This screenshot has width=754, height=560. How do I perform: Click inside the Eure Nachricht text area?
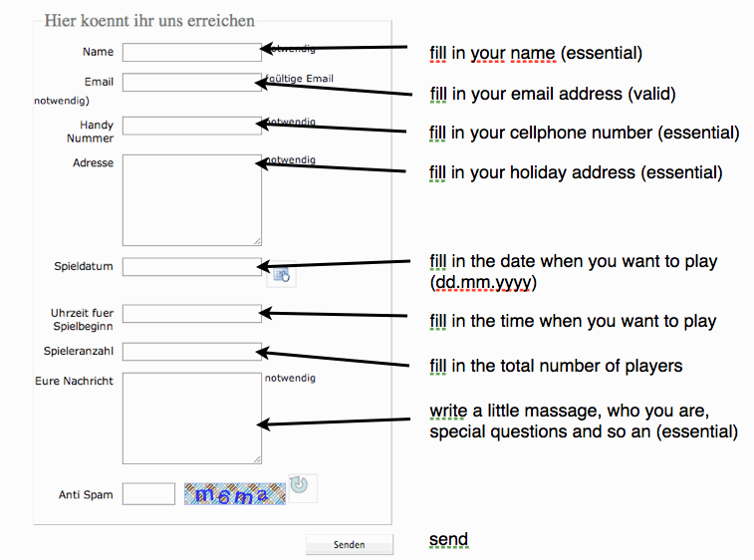192,419
